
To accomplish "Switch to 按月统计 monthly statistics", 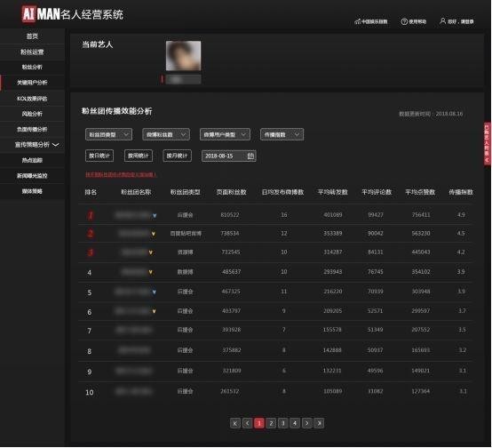I will click(x=177, y=156).
